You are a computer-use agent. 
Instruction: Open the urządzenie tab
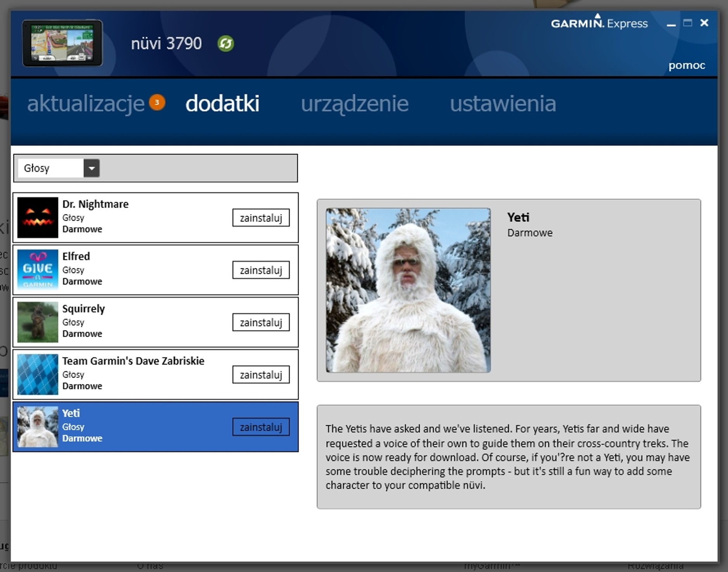click(x=354, y=104)
